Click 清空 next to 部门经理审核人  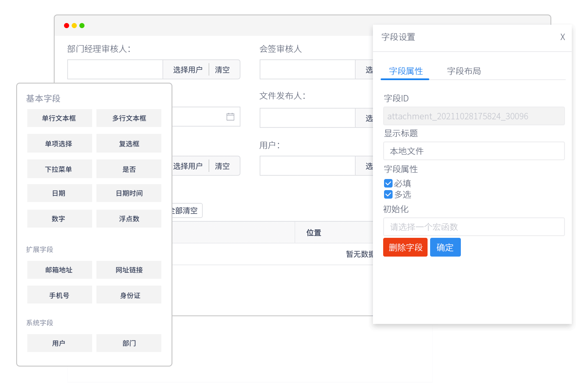click(x=222, y=69)
